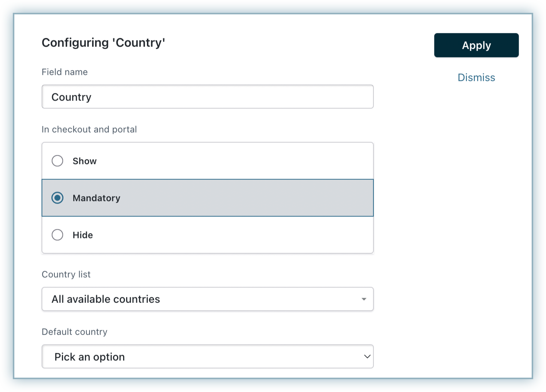Select the Show radio button

click(x=57, y=161)
